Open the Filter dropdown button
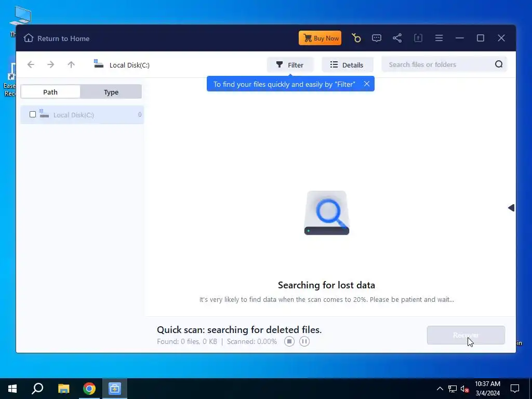 coord(290,64)
